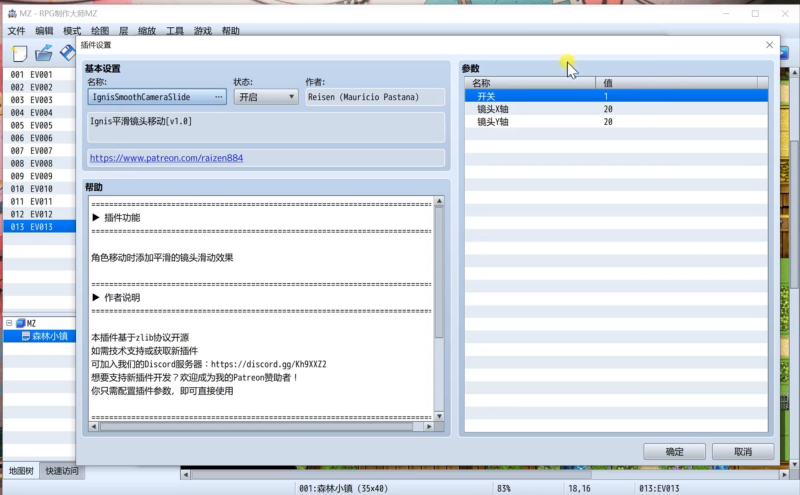800x495 pixels.
Task: Select event 009 EV009 in list
Action: tap(40, 176)
